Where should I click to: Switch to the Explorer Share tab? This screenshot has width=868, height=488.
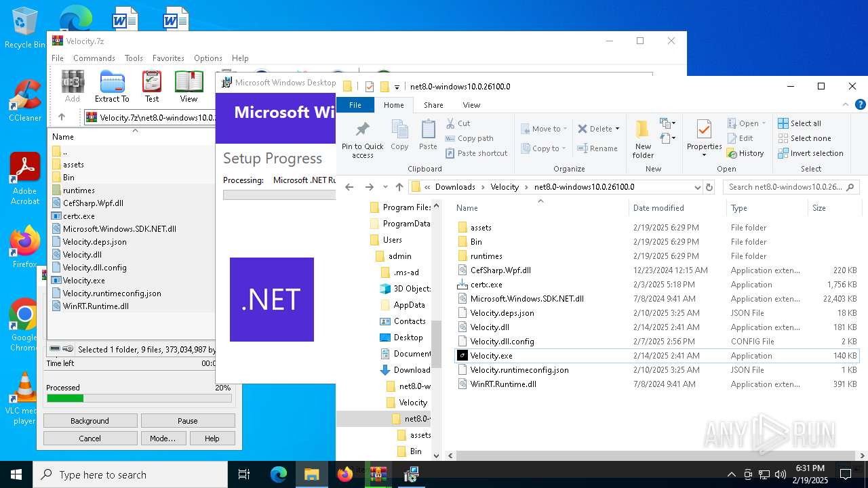(x=433, y=105)
